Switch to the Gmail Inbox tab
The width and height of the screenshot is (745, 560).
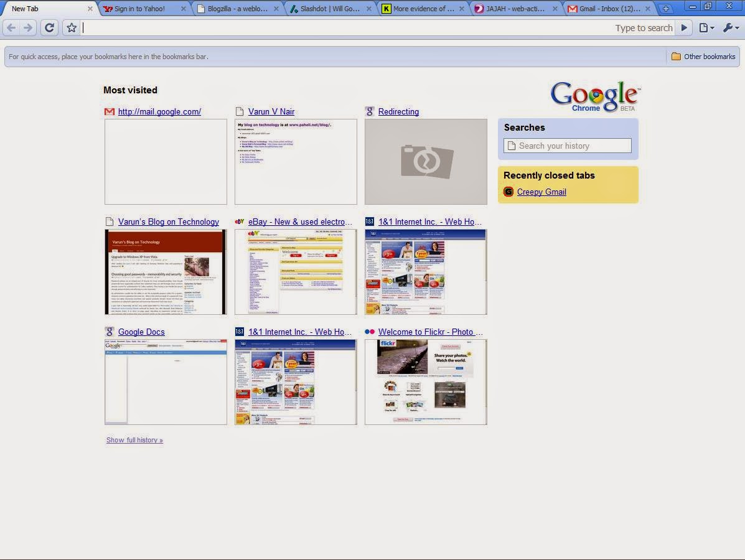coord(608,9)
